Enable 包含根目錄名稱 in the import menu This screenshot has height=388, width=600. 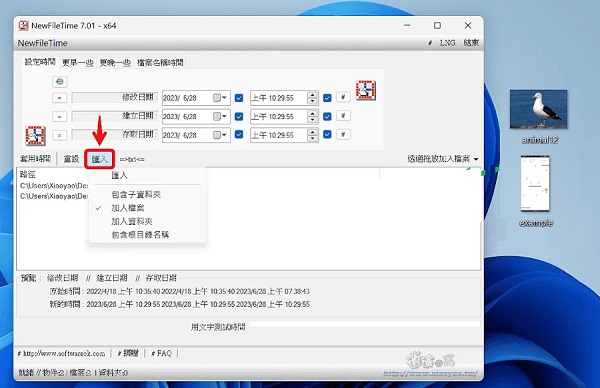[147, 235]
